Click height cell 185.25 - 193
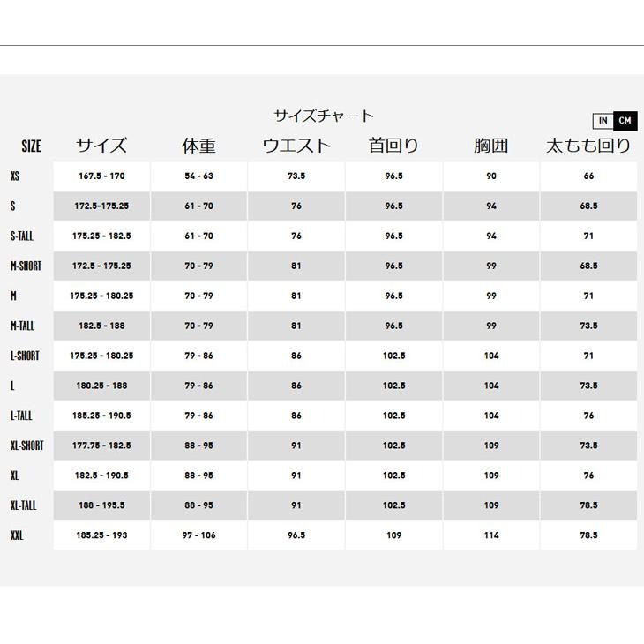 click(x=101, y=535)
